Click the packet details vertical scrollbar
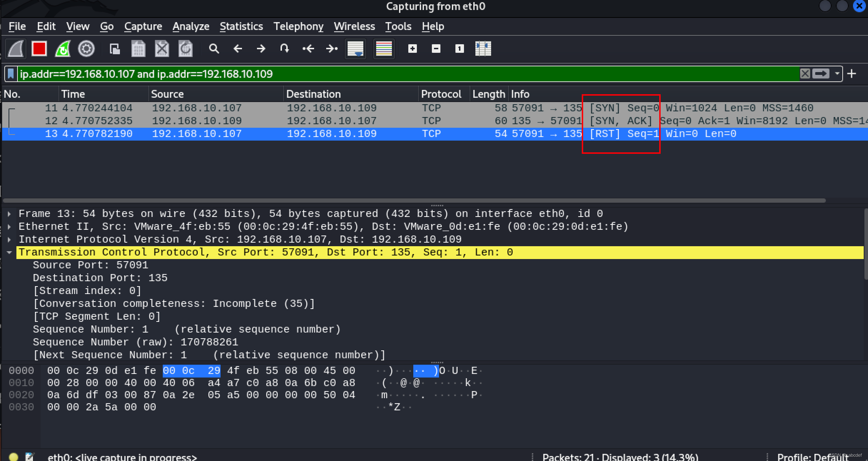Viewport: 868px width, 461px height. coord(866,244)
